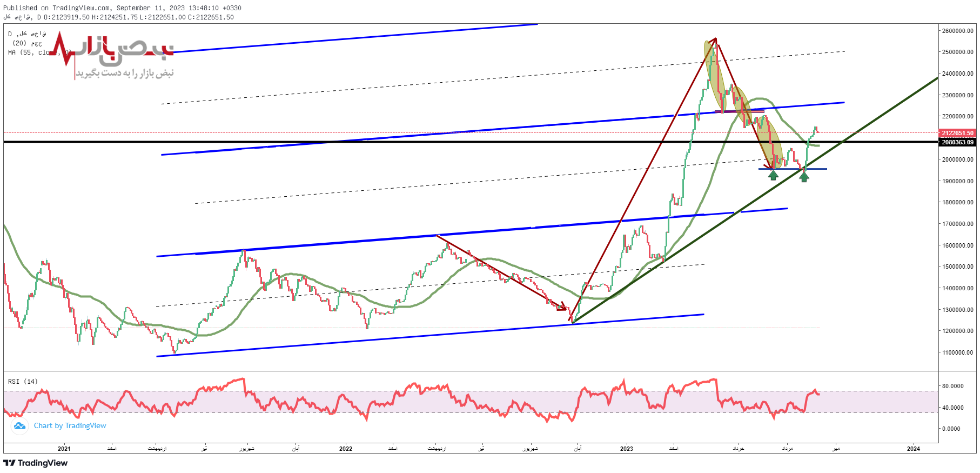Click the 2500000.00 price axis value

pyautogui.click(x=958, y=52)
